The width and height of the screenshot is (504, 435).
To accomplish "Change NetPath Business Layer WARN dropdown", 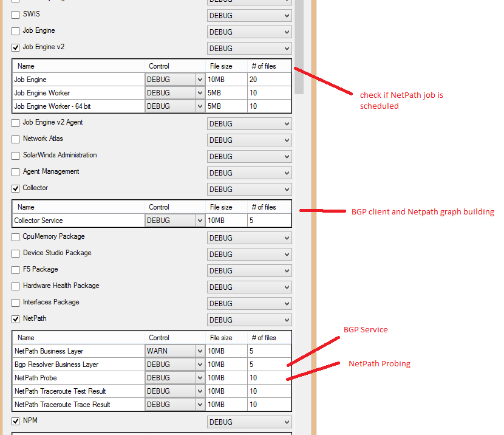I will tap(175, 351).
